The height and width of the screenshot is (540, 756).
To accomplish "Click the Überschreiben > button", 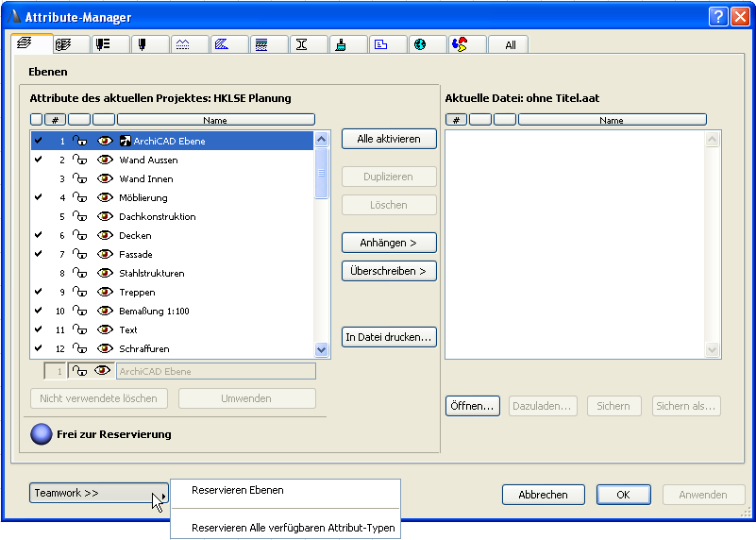I will point(389,271).
